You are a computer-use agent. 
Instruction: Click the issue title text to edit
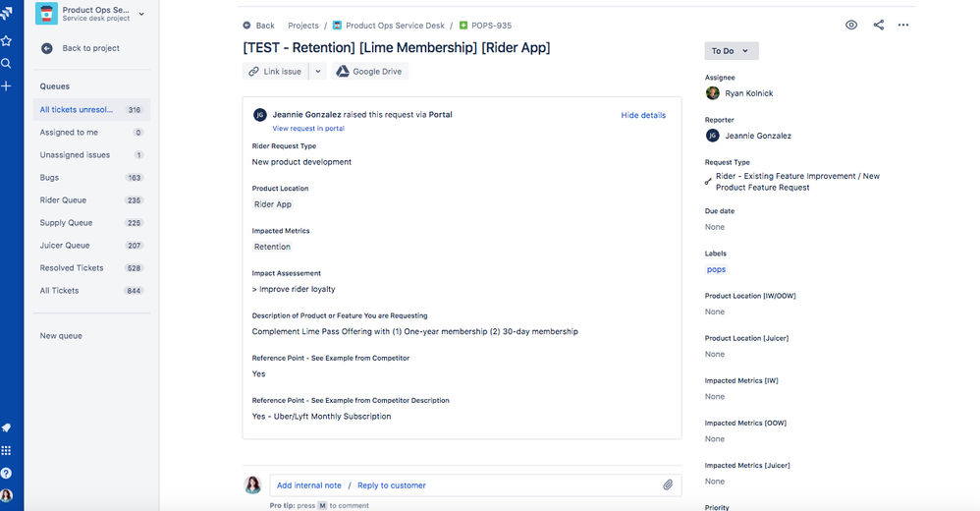click(397, 47)
